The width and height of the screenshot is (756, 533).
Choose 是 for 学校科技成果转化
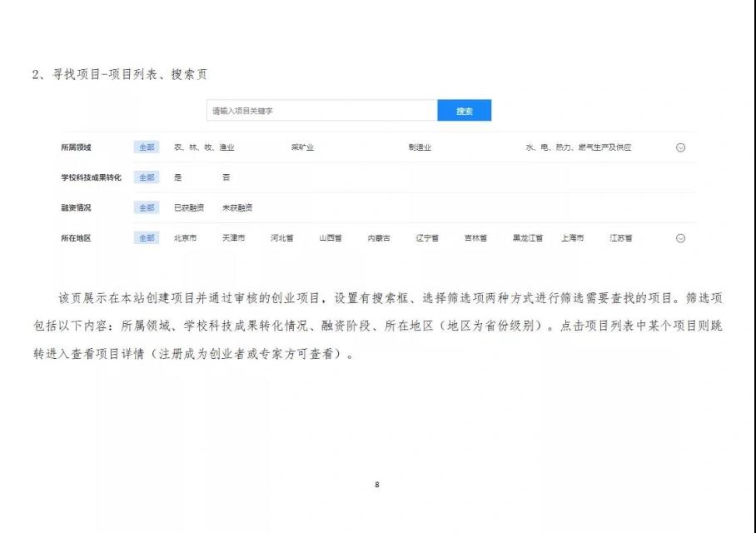[177, 177]
